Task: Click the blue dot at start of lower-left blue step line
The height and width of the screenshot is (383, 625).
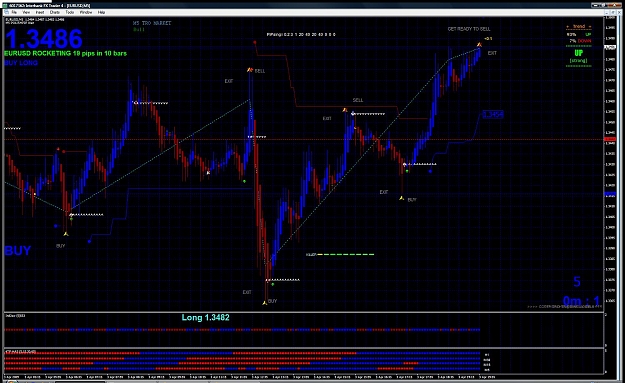Action: coord(89,241)
